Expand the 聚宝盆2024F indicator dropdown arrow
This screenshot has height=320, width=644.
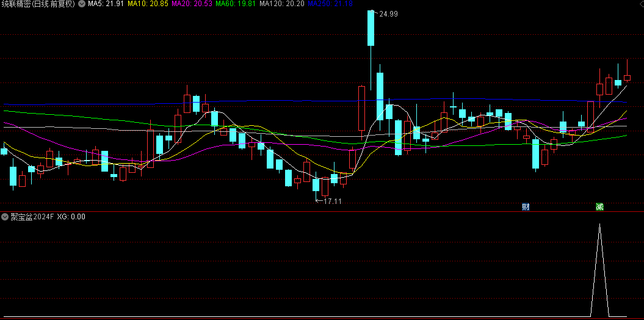coord(5,217)
